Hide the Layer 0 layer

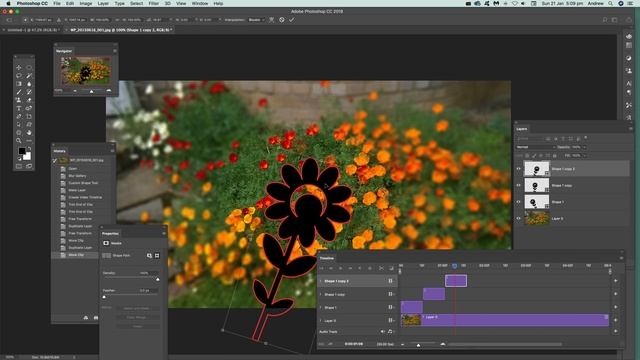click(519, 218)
